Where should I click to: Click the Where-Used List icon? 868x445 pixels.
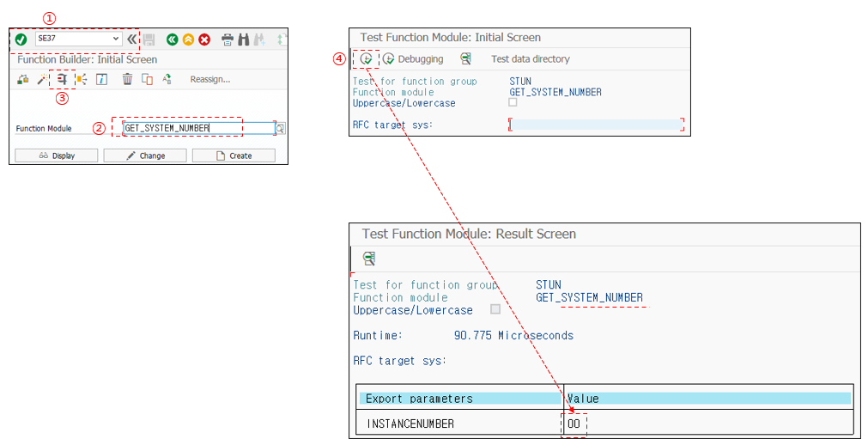click(82, 79)
